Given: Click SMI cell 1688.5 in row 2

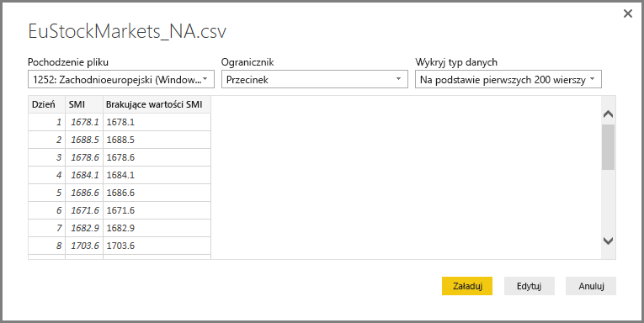Looking at the screenshot, I should click(84, 140).
